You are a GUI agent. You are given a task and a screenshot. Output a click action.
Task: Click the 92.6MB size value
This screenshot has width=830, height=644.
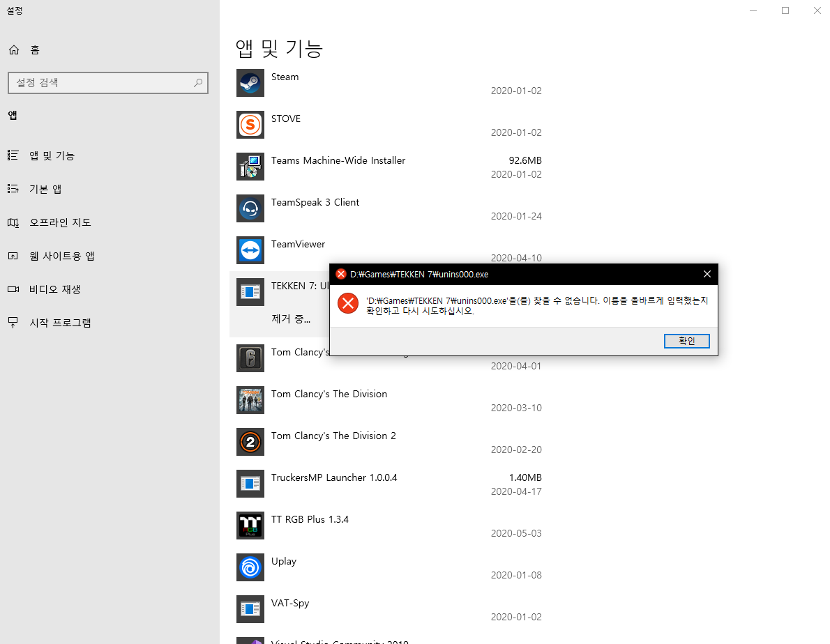525,160
